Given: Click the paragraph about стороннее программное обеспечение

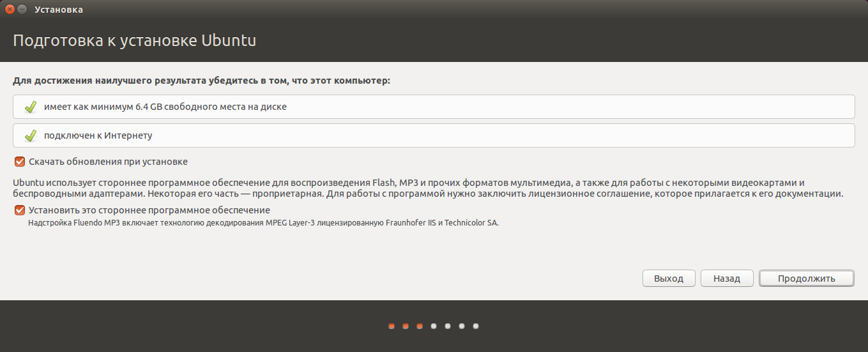Looking at the screenshot, I should click(x=428, y=188).
